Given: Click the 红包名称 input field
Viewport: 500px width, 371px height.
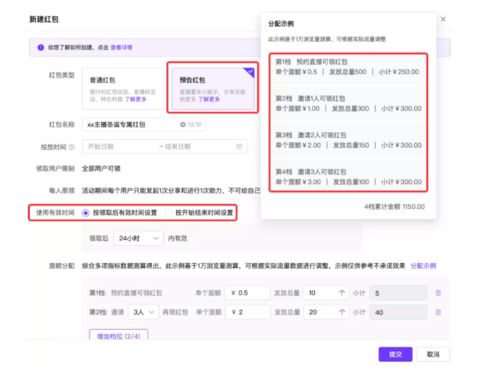Looking at the screenshot, I should tap(144, 125).
